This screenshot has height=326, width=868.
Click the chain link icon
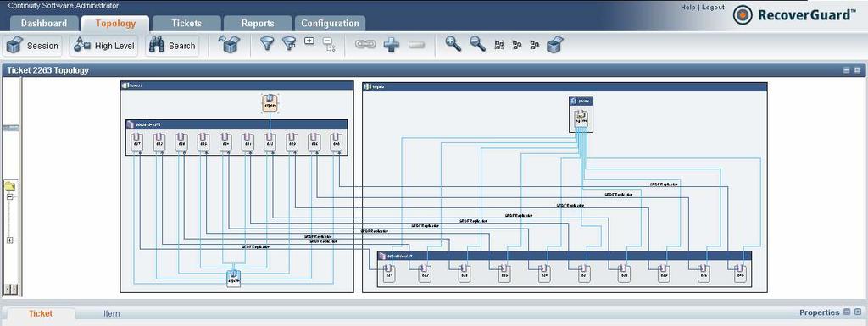click(x=365, y=44)
